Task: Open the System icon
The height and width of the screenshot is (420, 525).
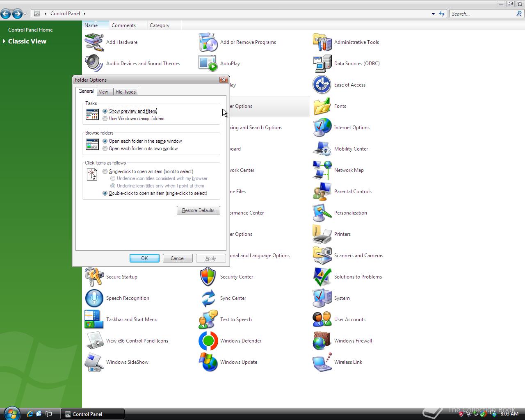Action: point(322,298)
